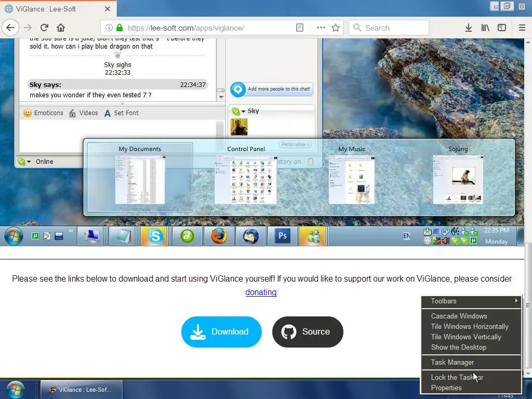The image size is (532, 399).
Task: Select Tile Windows Vertically
Action: pyautogui.click(x=471, y=337)
